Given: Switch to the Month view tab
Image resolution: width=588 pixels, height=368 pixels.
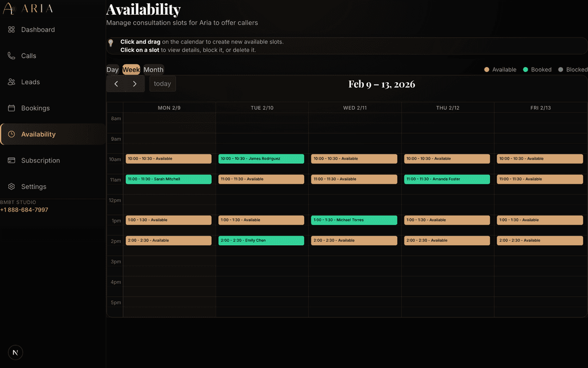Looking at the screenshot, I should 153,69.
